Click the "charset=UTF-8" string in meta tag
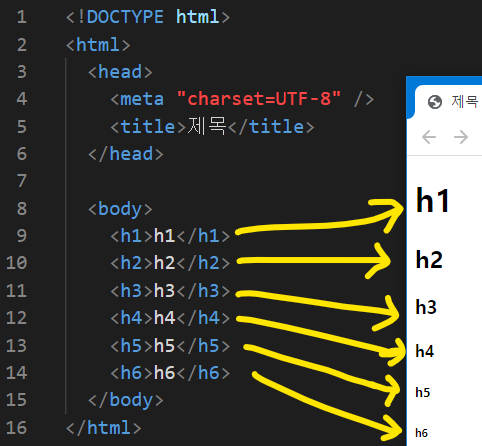This screenshot has height=446, width=482. click(x=259, y=99)
